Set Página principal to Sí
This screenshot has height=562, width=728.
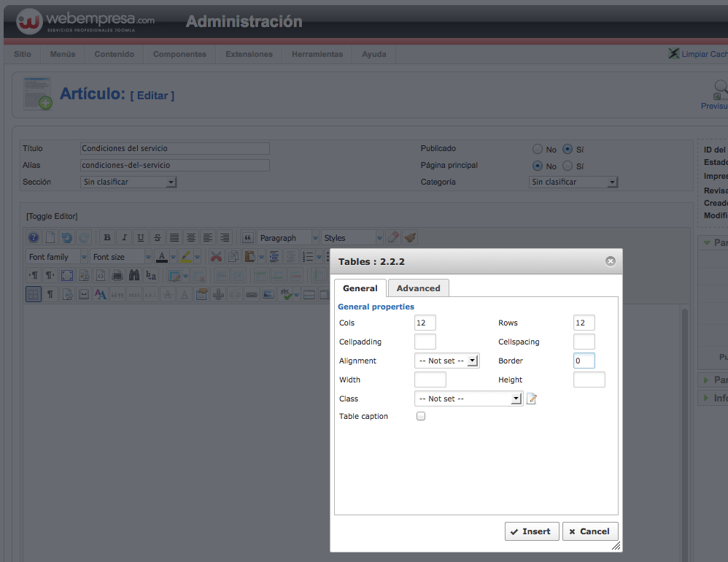(567, 166)
